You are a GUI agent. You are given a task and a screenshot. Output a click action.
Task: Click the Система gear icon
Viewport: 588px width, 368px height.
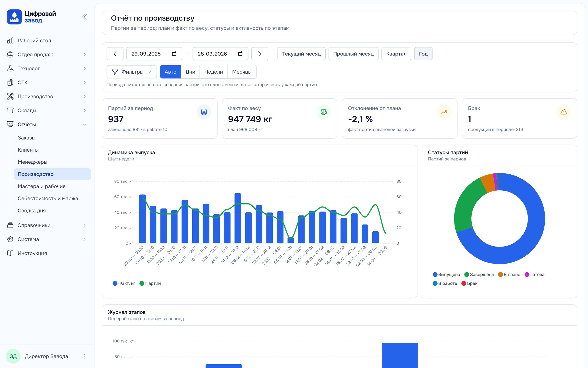(10, 239)
